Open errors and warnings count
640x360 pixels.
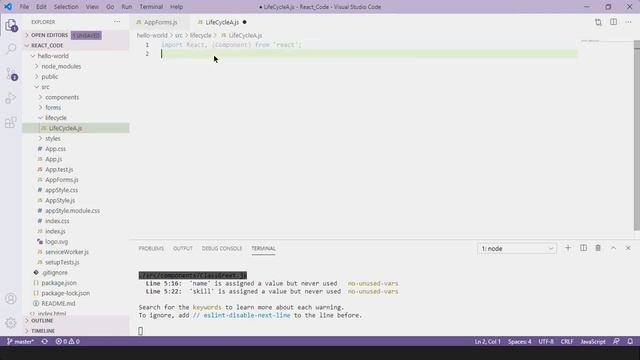pos(68,341)
